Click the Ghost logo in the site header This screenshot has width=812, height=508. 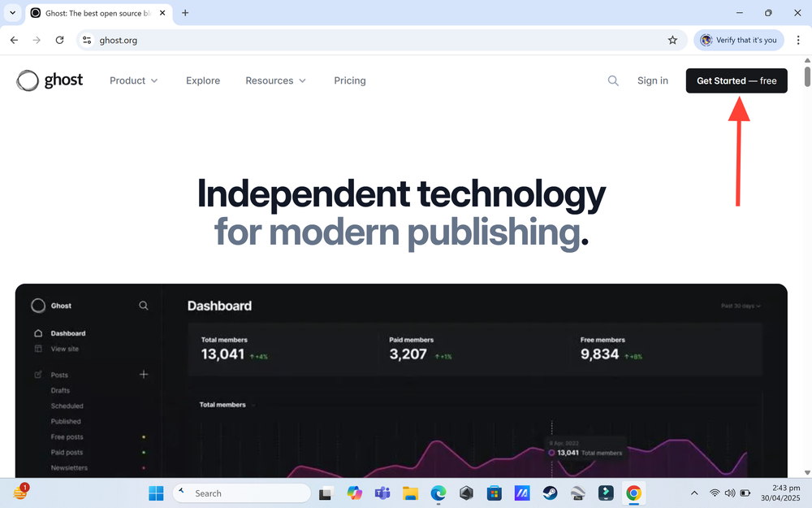click(50, 80)
